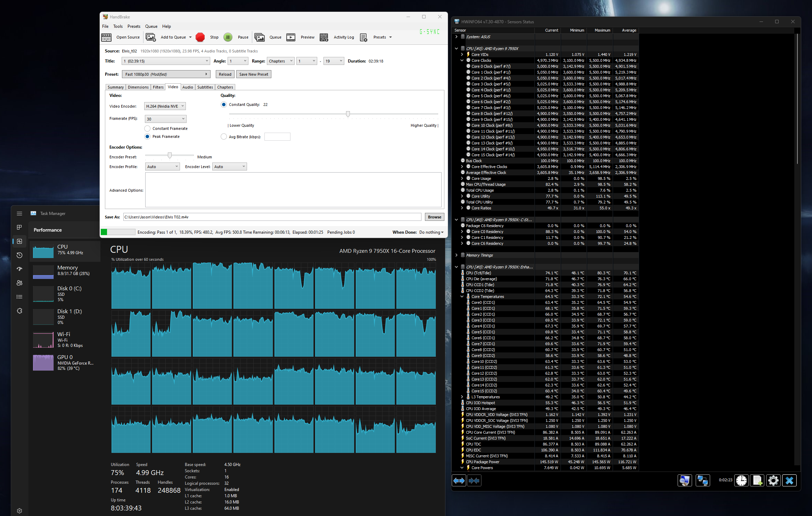Click the Save As path field
The width and height of the screenshot is (812, 516).
[x=272, y=217]
